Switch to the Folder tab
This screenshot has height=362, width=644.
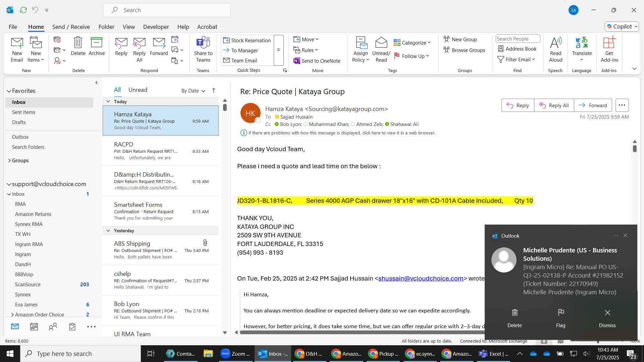106,27
